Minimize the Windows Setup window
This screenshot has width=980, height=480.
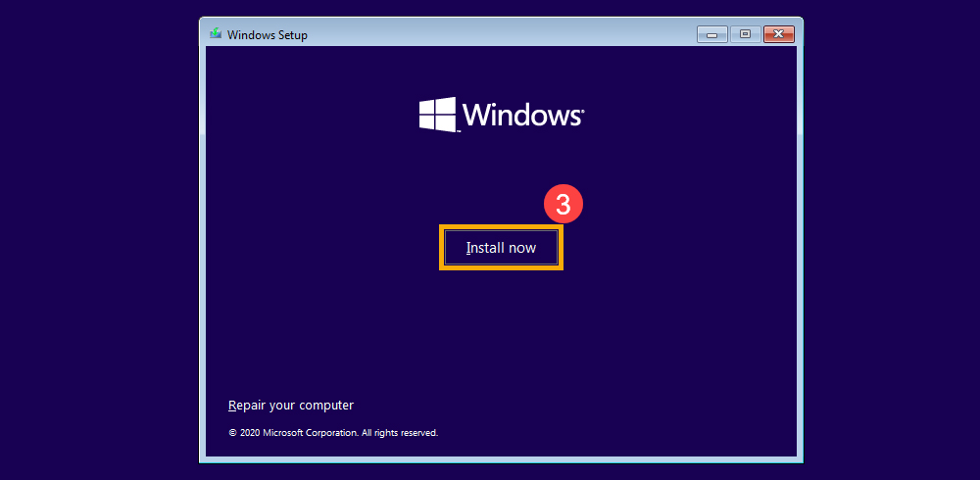click(x=711, y=34)
